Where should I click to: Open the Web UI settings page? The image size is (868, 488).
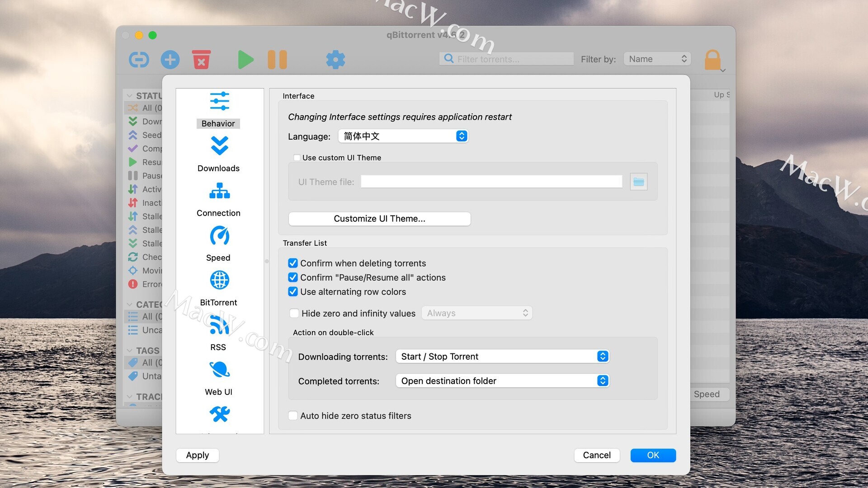point(219,378)
